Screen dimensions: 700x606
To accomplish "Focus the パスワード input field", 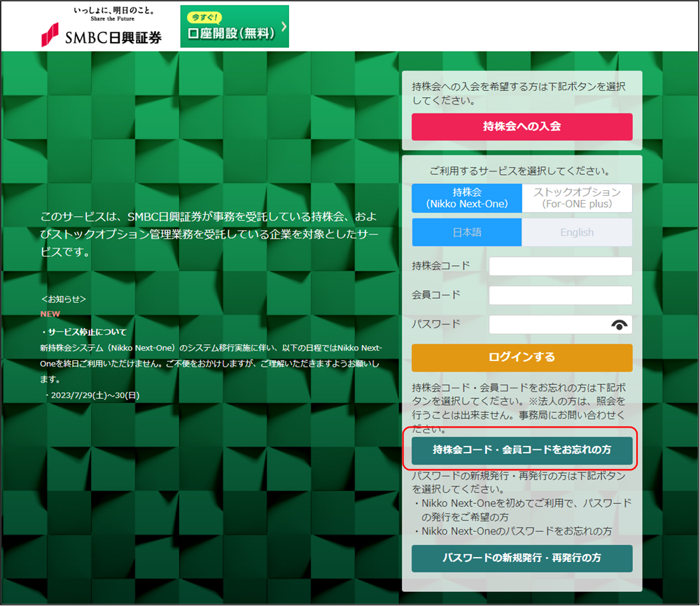I will point(560,325).
